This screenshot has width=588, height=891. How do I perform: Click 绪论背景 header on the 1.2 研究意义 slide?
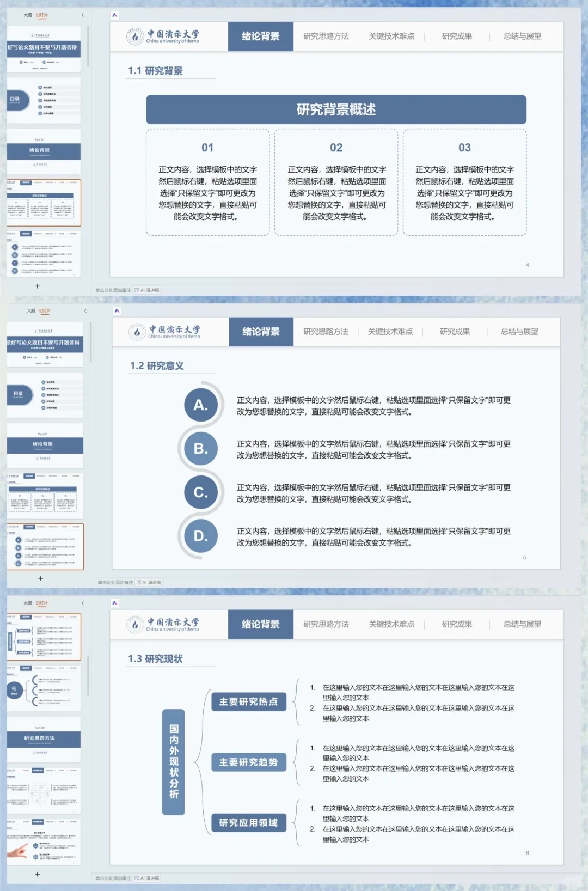[261, 332]
